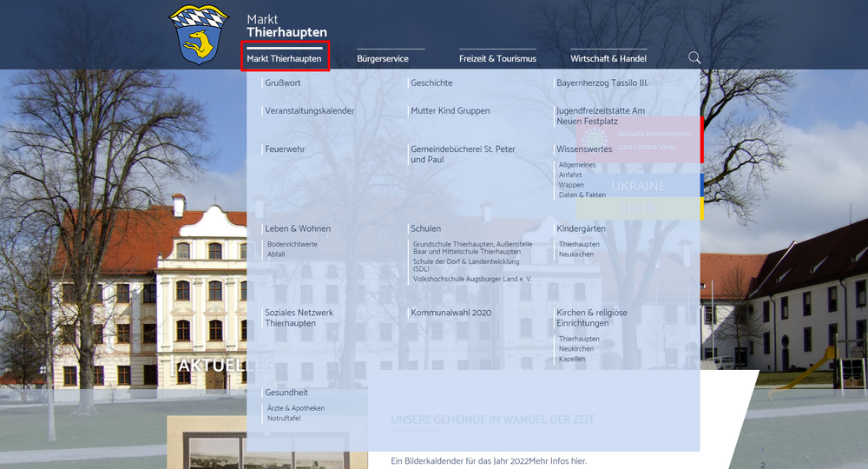Viewport: 868px width, 469px height.
Task: Open the Gesundheit section
Action: [286, 392]
